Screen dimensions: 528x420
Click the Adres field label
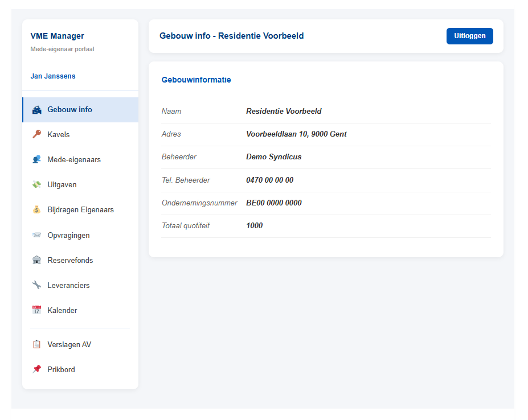click(171, 134)
